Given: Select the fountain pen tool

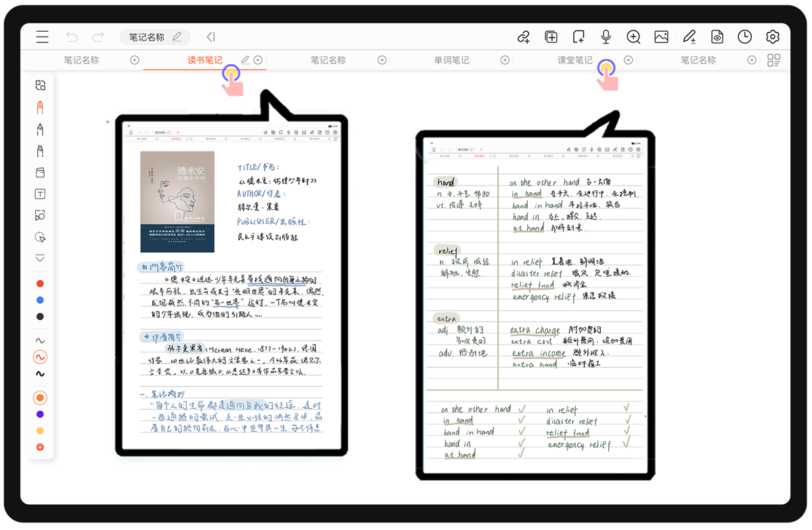Looking at the screenshot, I should click(40, 129).
